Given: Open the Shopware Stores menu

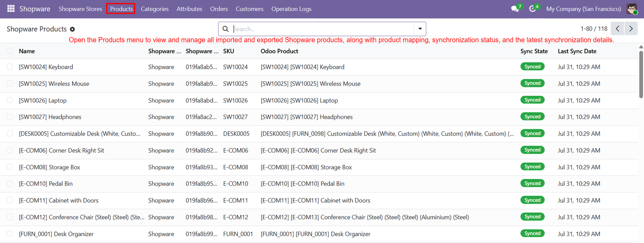Looking at the screenshot, I should 80,9.
